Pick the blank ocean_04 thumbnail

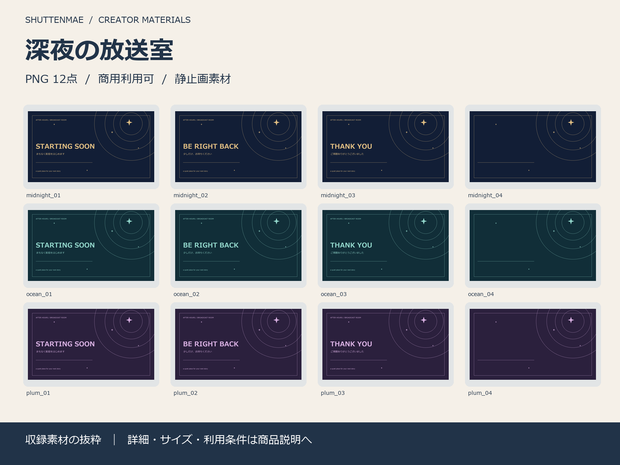(533, 245)
